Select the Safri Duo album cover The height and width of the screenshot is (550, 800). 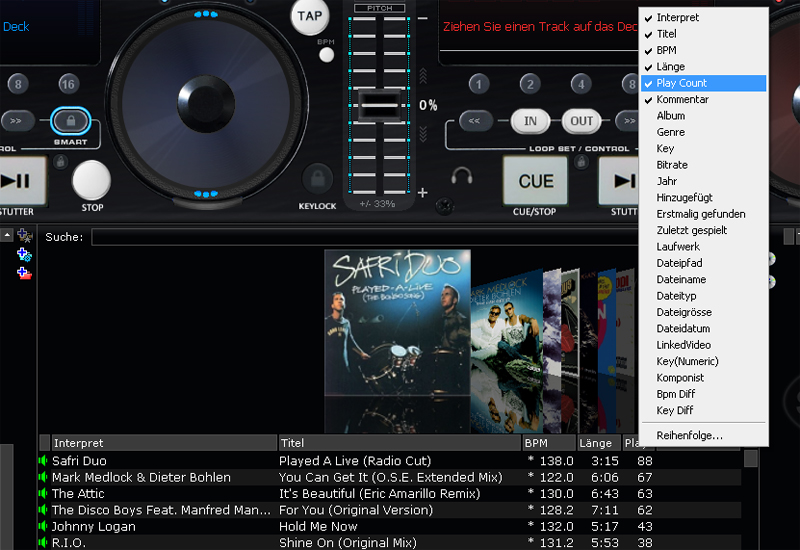tap(397, 322)
